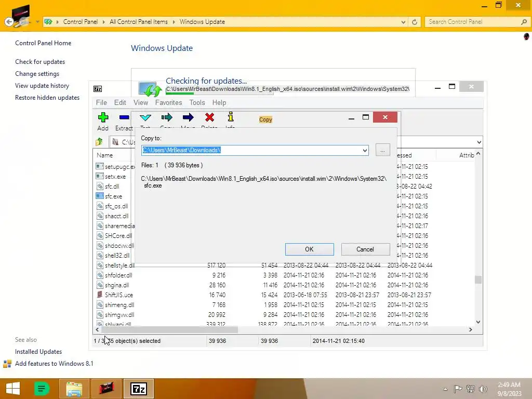Open File Explorer from the taskbar

tap(74, 389)
